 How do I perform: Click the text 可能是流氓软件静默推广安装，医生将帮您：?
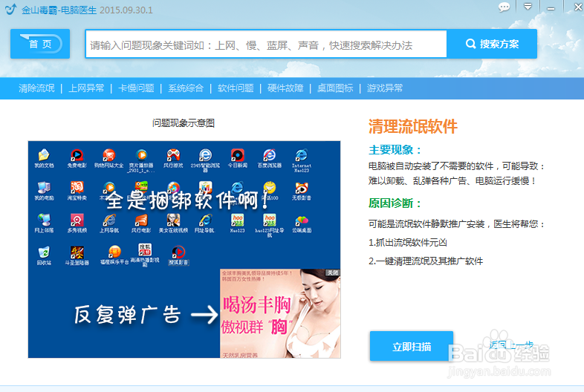click(x=457, y=224)
